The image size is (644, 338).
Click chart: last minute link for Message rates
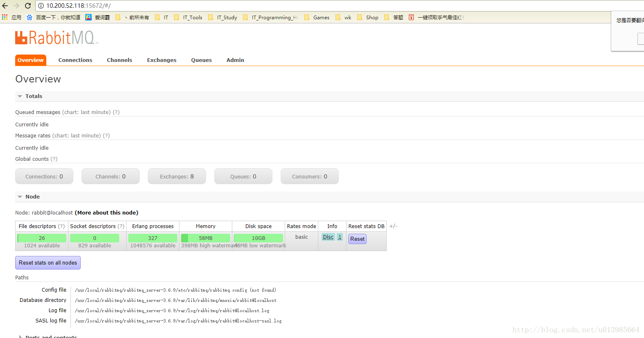pyautogui.click(x=77, y=135)
